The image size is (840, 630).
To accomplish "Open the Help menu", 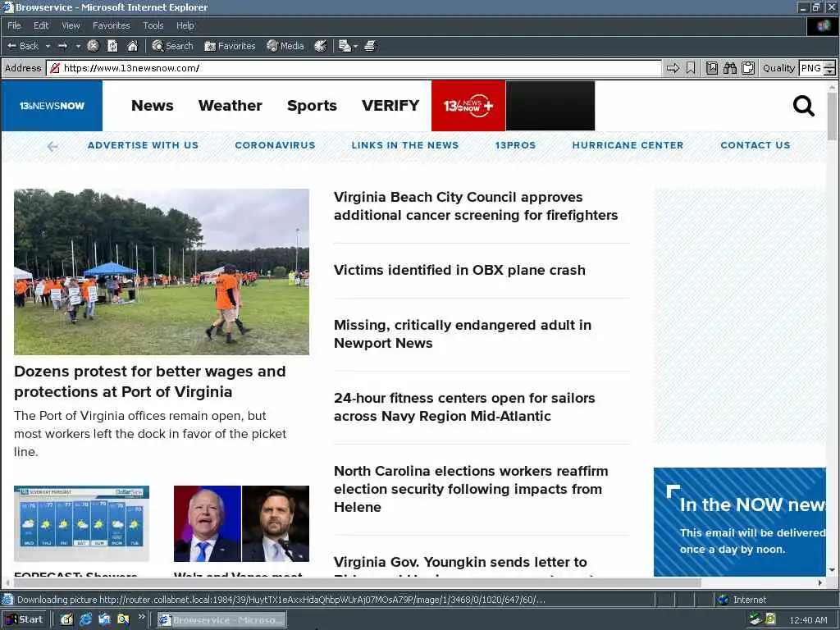I will 185,25.
